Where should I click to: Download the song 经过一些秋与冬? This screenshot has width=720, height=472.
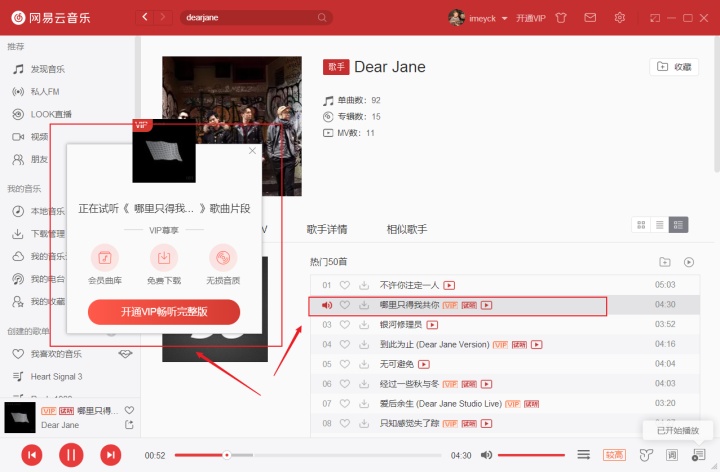tap(364, 384)
